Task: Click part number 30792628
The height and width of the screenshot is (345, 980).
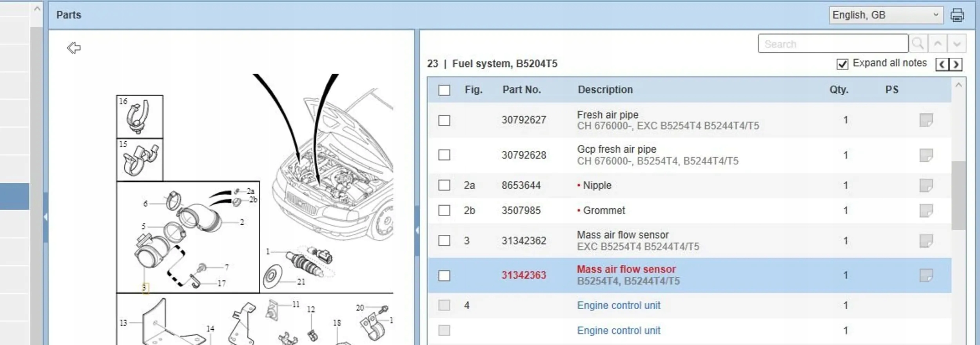Action: point(524,155)
